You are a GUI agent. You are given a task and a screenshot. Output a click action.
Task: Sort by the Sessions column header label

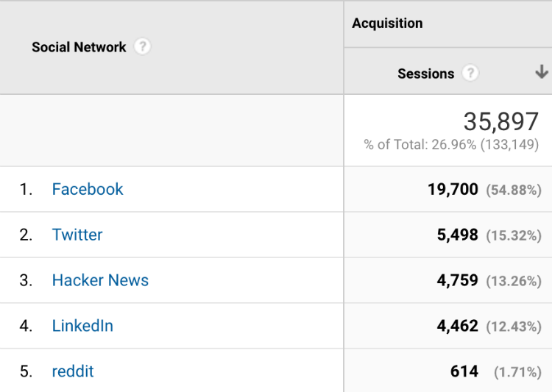(425, 74)
